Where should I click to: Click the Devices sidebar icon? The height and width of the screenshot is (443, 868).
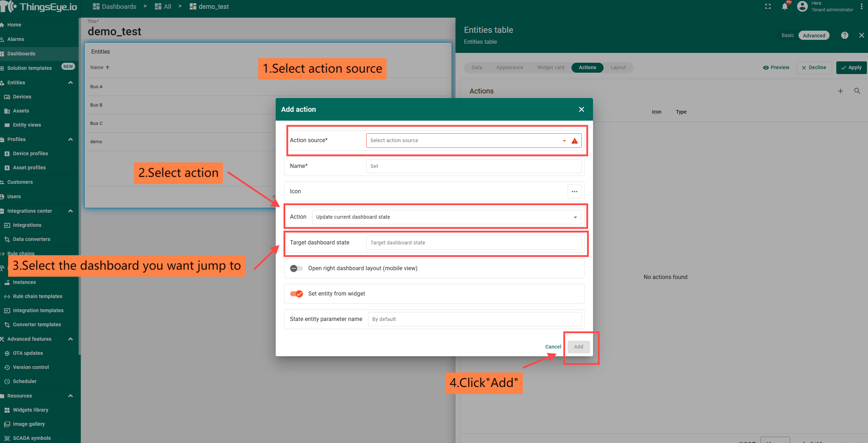pos(7,97)
